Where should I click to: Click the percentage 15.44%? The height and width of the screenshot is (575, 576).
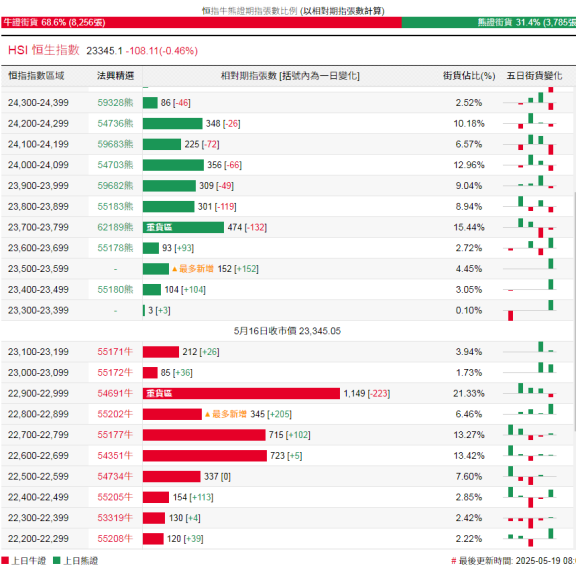coord(469,227)
